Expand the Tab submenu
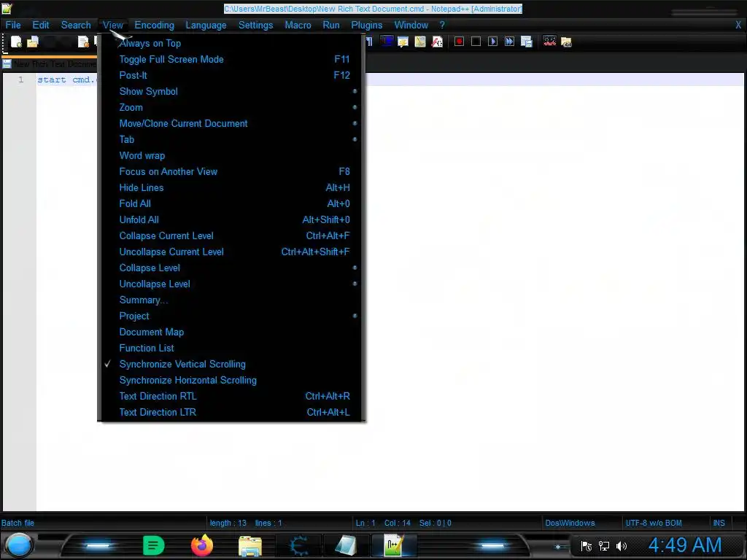 pyautogui.click(x=231, y=139)
